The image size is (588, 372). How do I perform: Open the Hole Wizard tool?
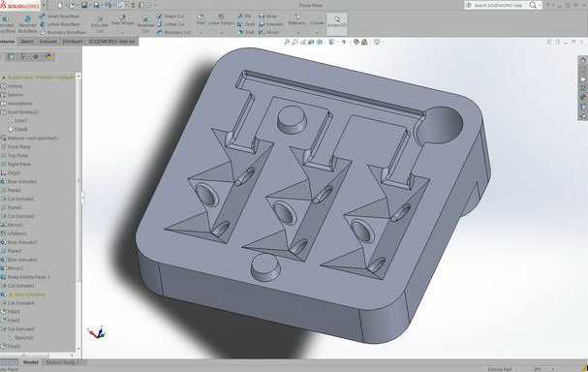[x=123, y=20]
